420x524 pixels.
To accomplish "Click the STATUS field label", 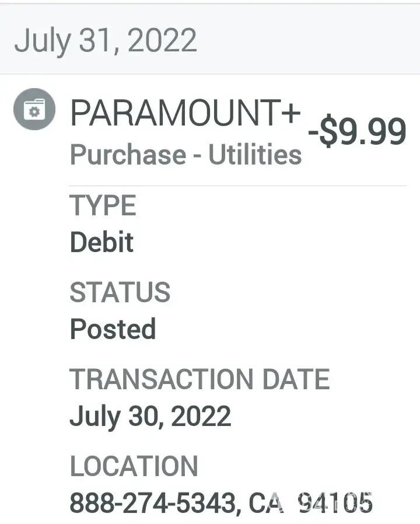I will pos(120,292).
